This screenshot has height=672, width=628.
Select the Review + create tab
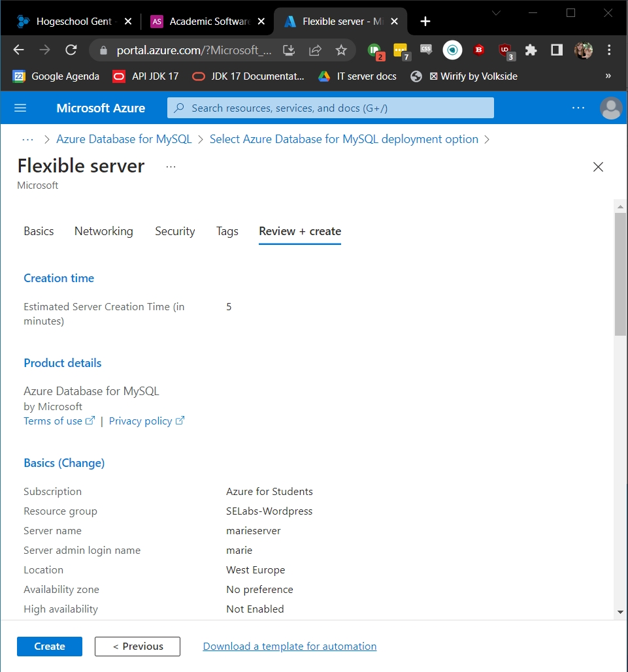tap(300, 231)
